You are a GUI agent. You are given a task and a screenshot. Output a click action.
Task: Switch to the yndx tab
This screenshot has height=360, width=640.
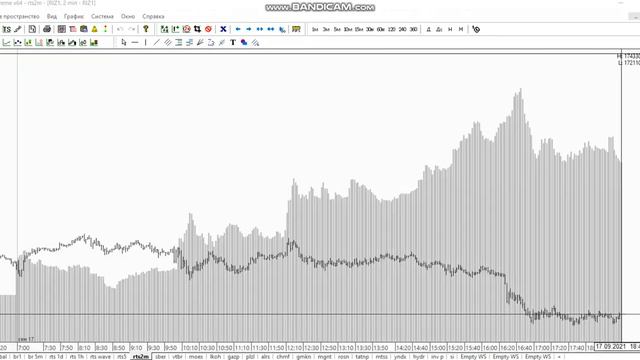point(400,357)
